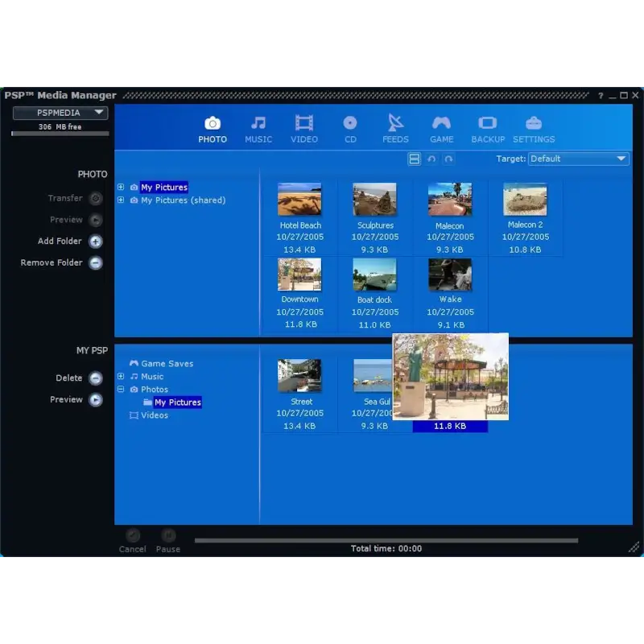Click the Add Folder plus icon

click(96, 242)
